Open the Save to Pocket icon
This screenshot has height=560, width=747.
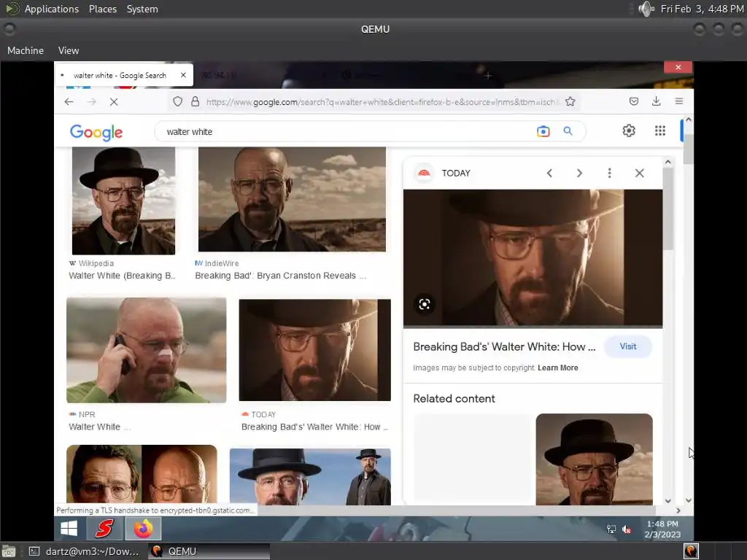[x=634, y=101]
